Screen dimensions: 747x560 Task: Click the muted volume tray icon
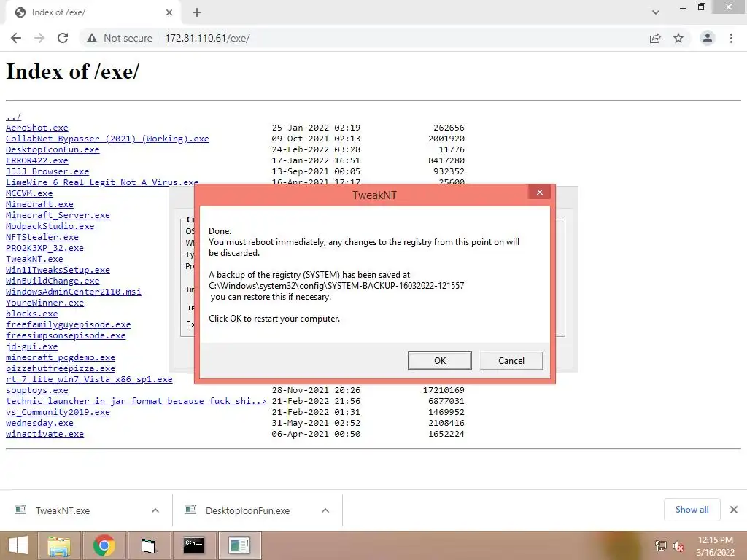[678, 545]
